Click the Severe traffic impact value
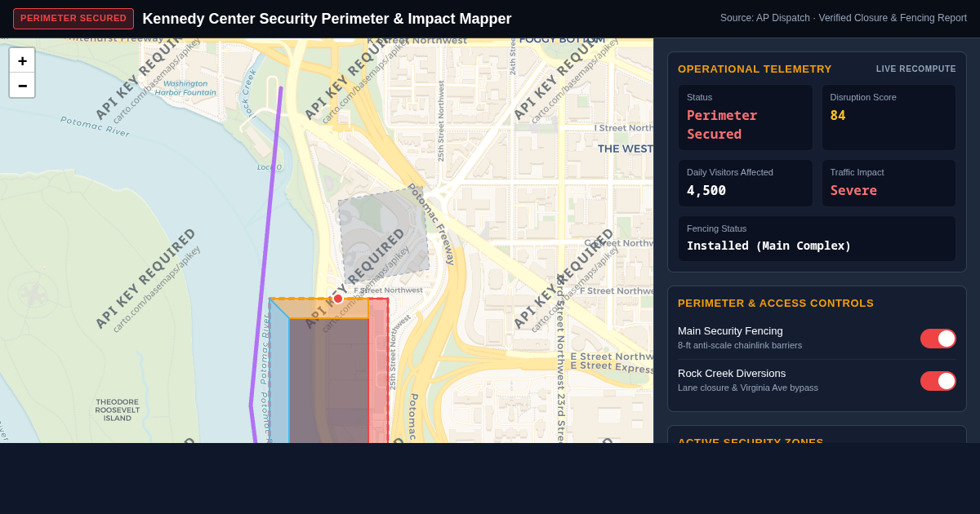 click(853, 191)
